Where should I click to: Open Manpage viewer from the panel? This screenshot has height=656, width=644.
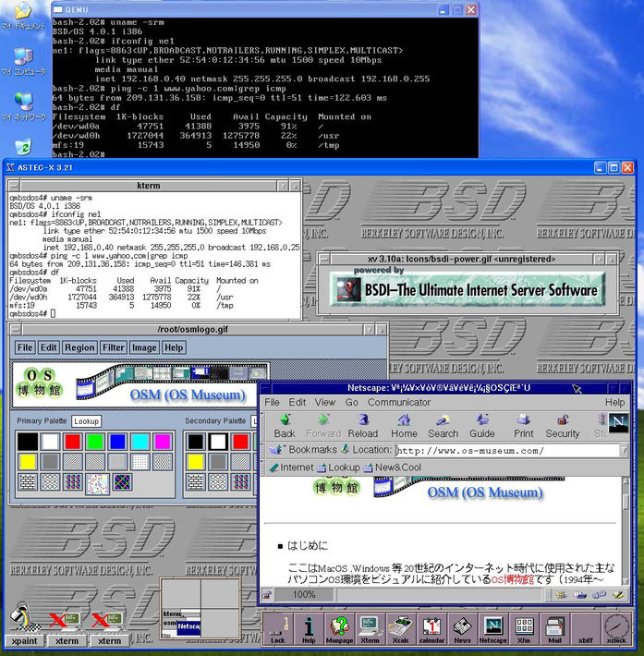click(339, 629)
